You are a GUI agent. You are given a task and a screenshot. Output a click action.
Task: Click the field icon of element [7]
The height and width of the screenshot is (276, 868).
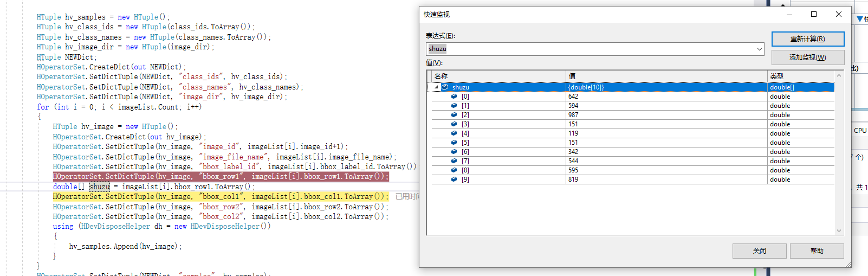[454, 161]
